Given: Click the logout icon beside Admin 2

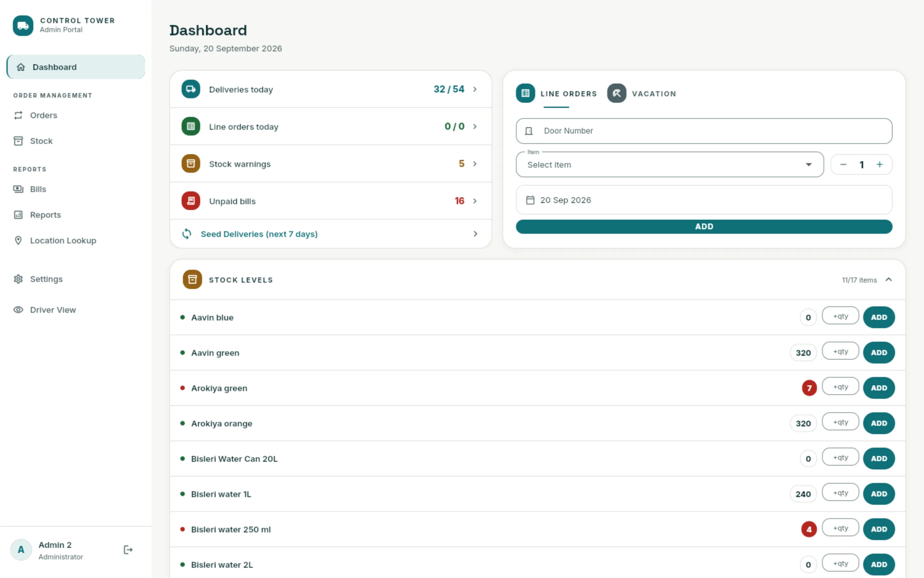Looking at the screenshot, I should click(128, 550).
